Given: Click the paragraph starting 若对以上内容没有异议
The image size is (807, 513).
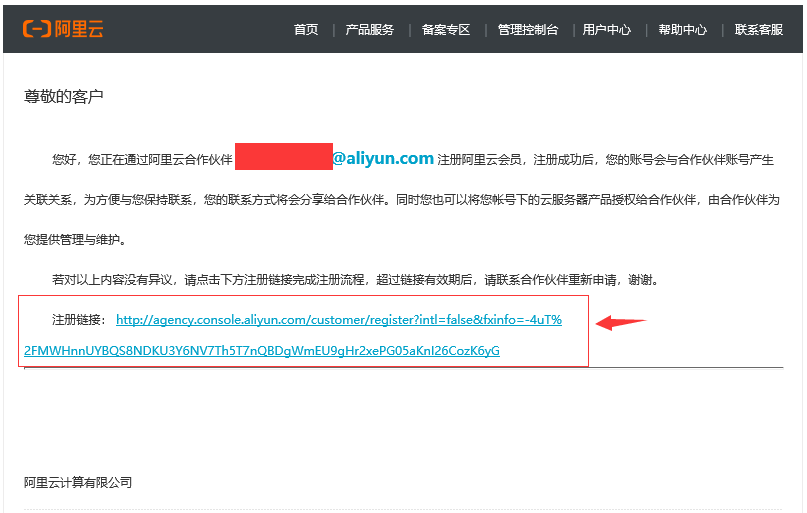Looking at the screenshot, I should [x=355, y=280].
